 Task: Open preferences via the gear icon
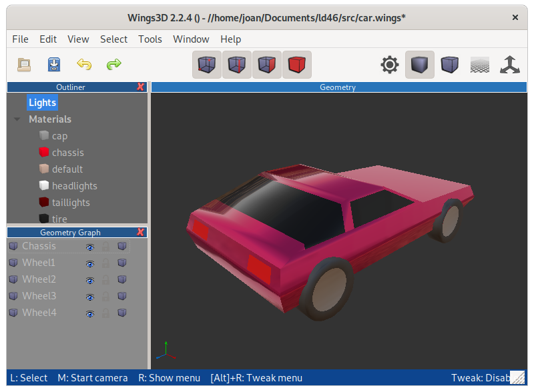click(390, 65)
